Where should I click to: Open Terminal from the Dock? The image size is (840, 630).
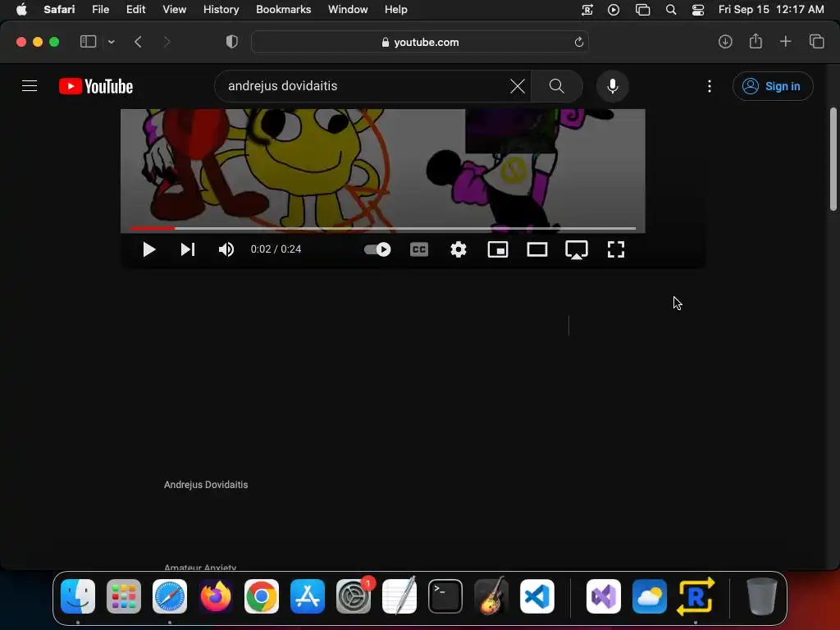pos(445,596)
